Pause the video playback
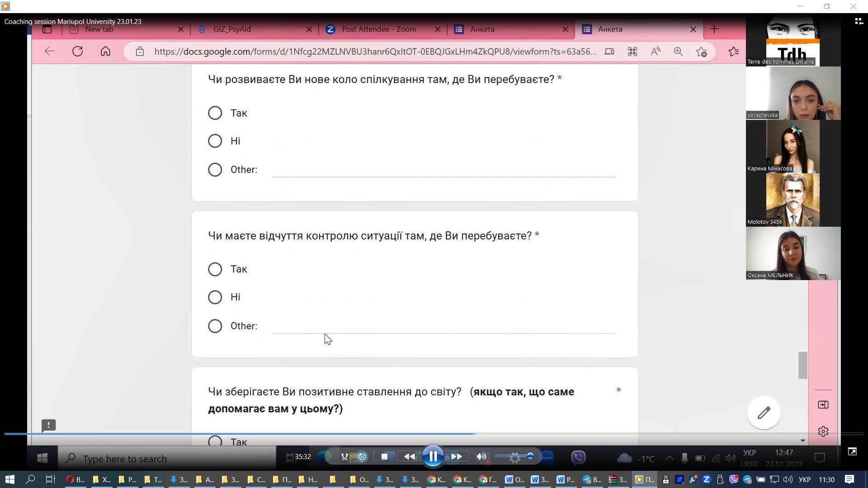Image resolution: width=868 pixels, height=488 pixels. pyautogui.click(x=433, y=457)
